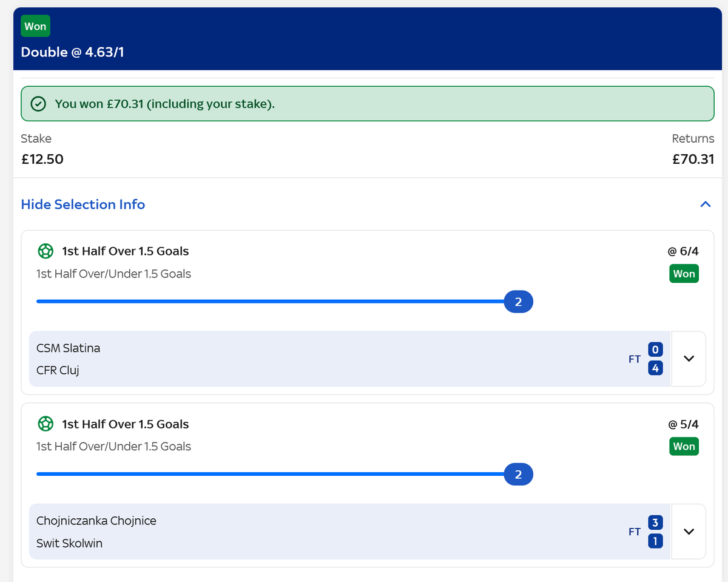Click the @ 5/4 odds text
The width and height of the screenshot is (728, 582).
[683, 424]
